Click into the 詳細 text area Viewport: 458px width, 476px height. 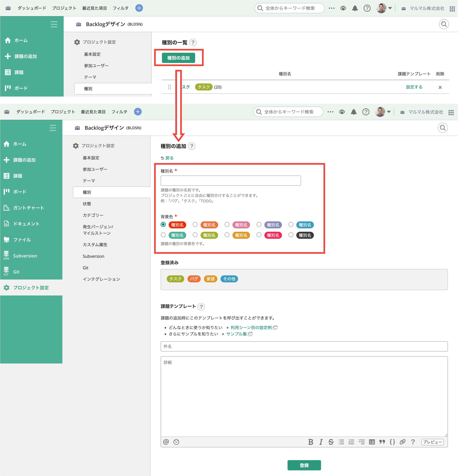[304, 396]
